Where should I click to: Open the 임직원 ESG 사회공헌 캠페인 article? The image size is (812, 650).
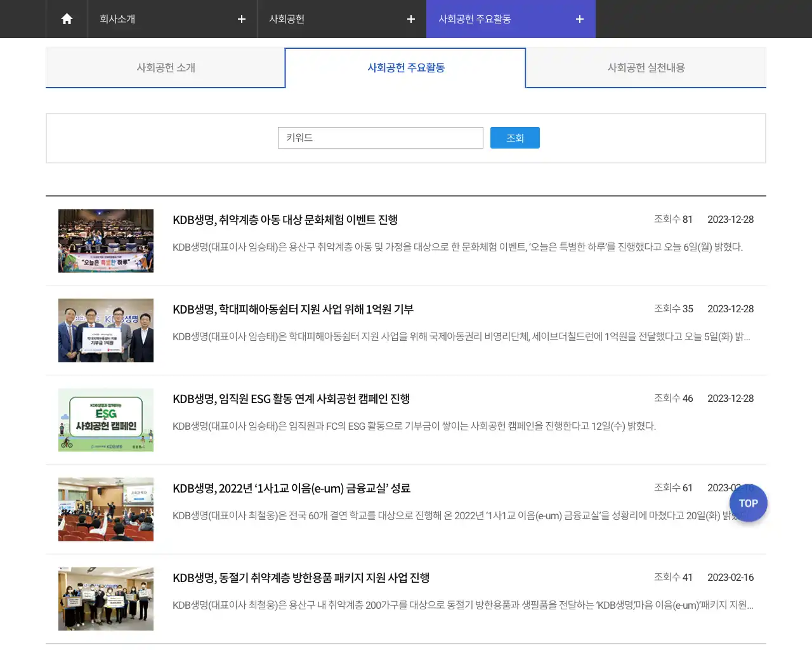tap(291, 399)
